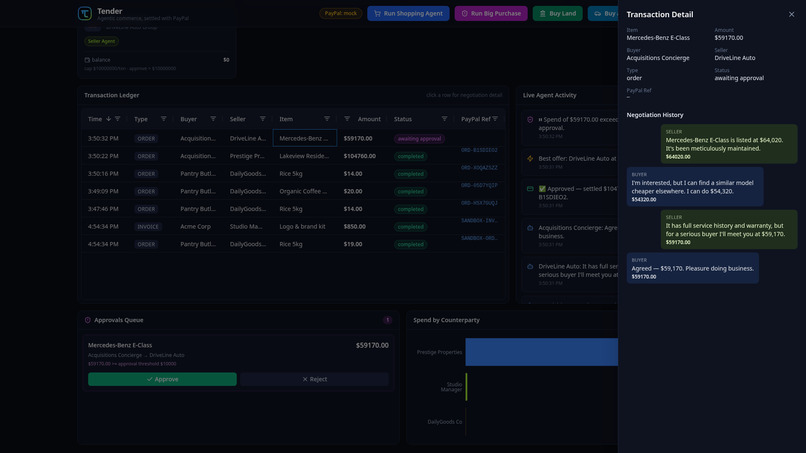Click the DriveLine Auto bot icon in activity
Screen dimensions: 806x453
coord(530,266)
